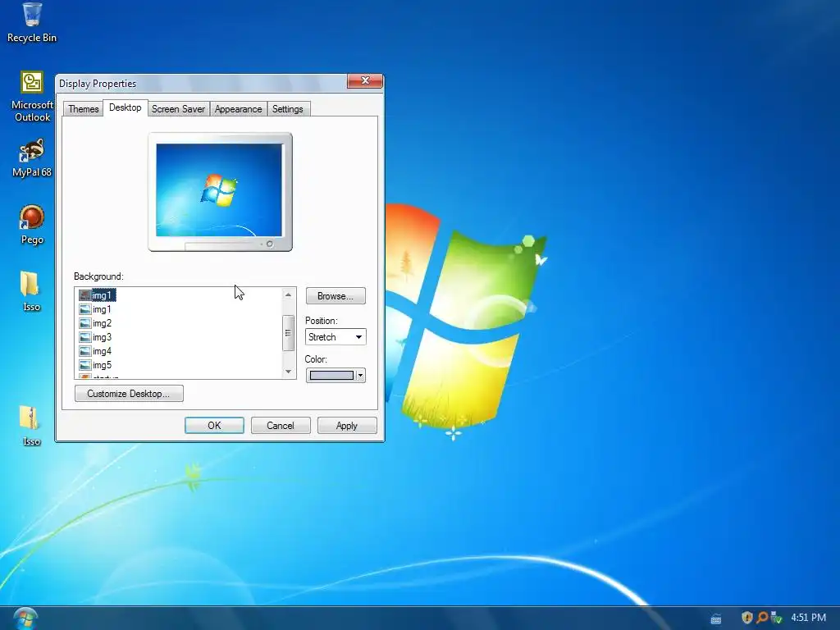840x630 pixels.
Task: Open the Appearance tab
Action: point(239,109)
